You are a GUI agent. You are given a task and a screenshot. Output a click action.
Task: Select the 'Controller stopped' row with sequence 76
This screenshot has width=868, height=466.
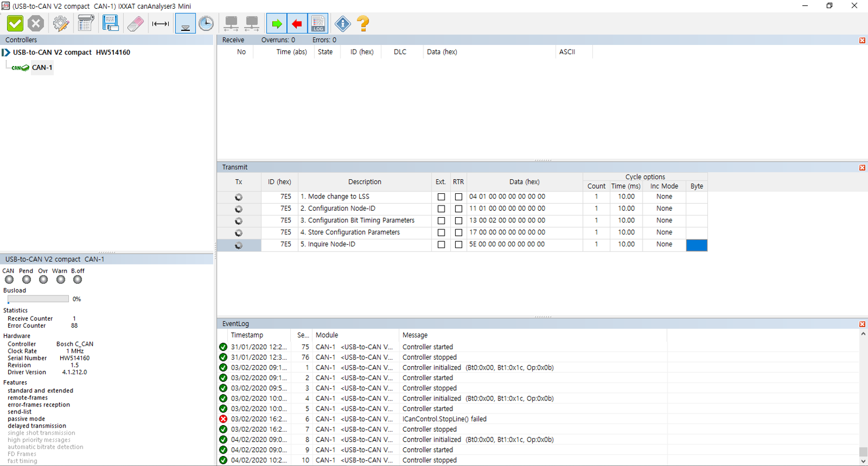coord(537,357)
